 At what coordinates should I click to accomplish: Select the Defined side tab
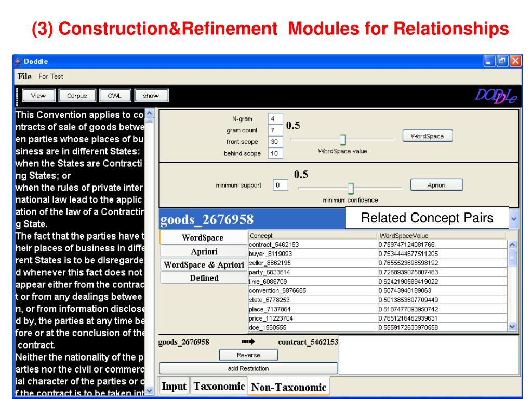204,278
